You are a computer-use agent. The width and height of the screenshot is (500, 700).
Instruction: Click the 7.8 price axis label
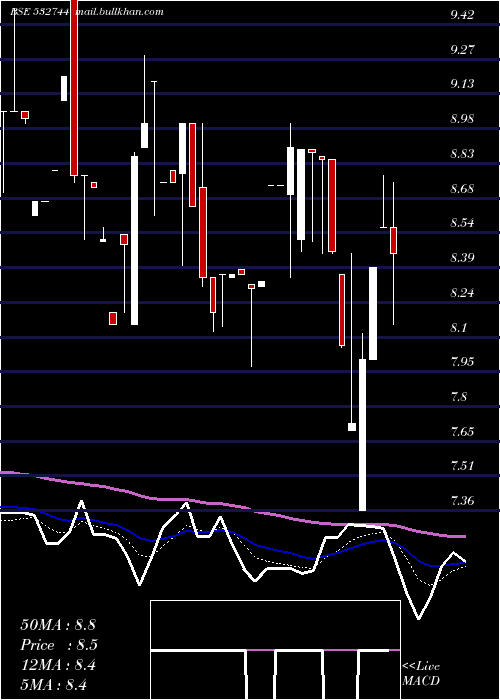[x=458, y=396]
